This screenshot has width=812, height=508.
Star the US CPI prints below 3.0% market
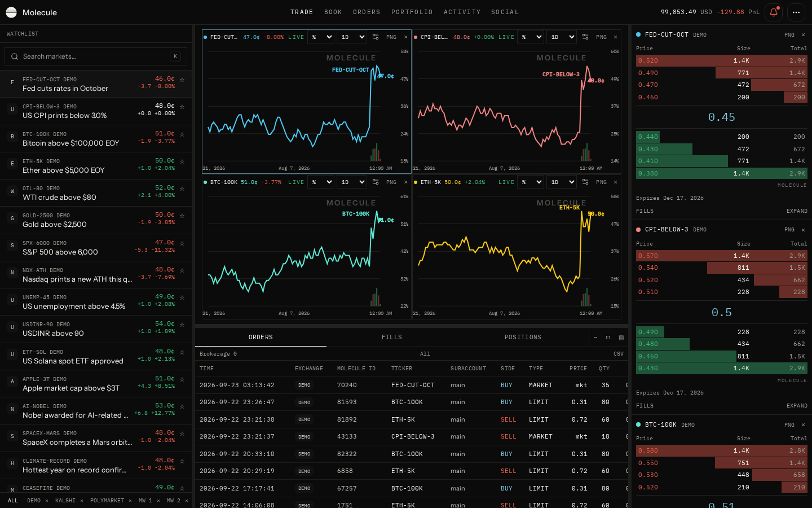182,107
